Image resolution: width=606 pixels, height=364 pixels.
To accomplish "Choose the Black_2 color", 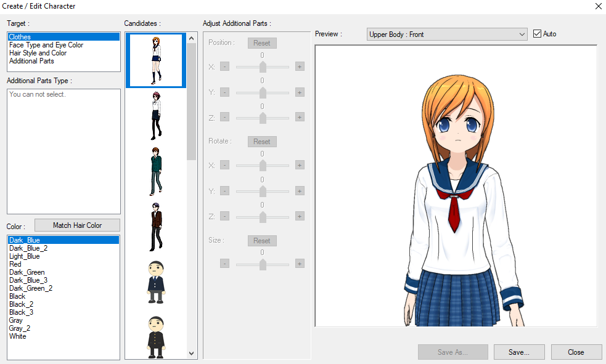I will 63,304.
